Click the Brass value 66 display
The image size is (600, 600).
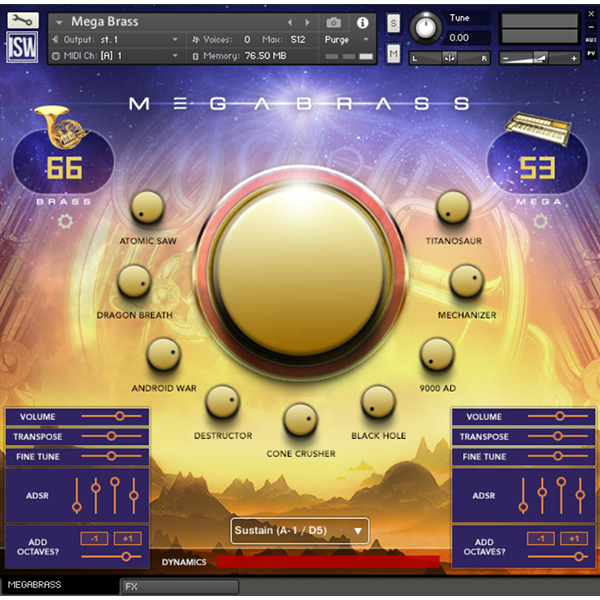coord(64,168)
